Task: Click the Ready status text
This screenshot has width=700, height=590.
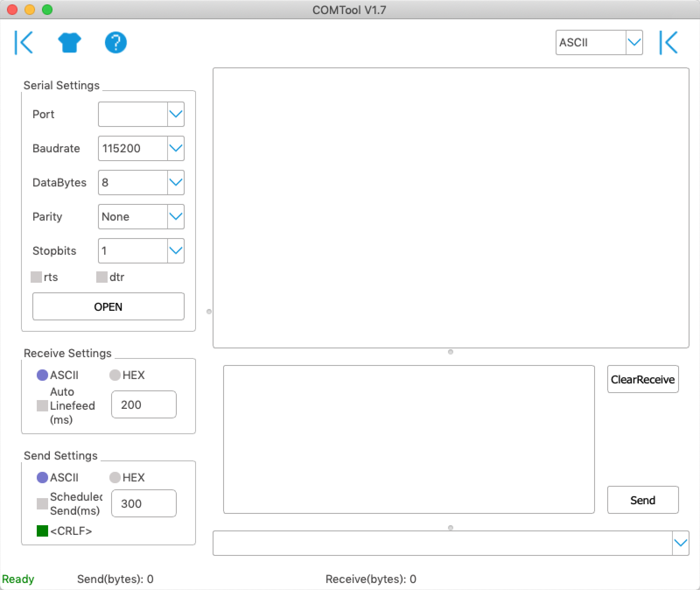Action: (18, 579)
